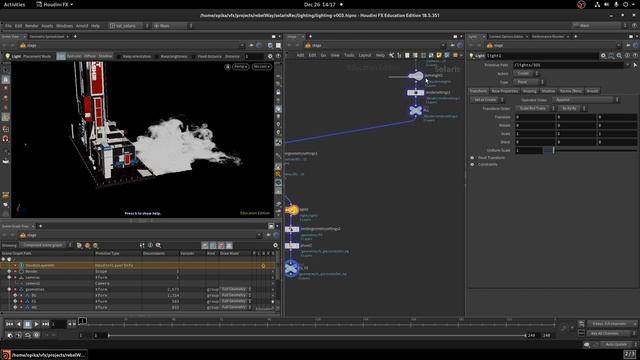Play animation forward
Screen dimensions: 640x360
[36, 324]
